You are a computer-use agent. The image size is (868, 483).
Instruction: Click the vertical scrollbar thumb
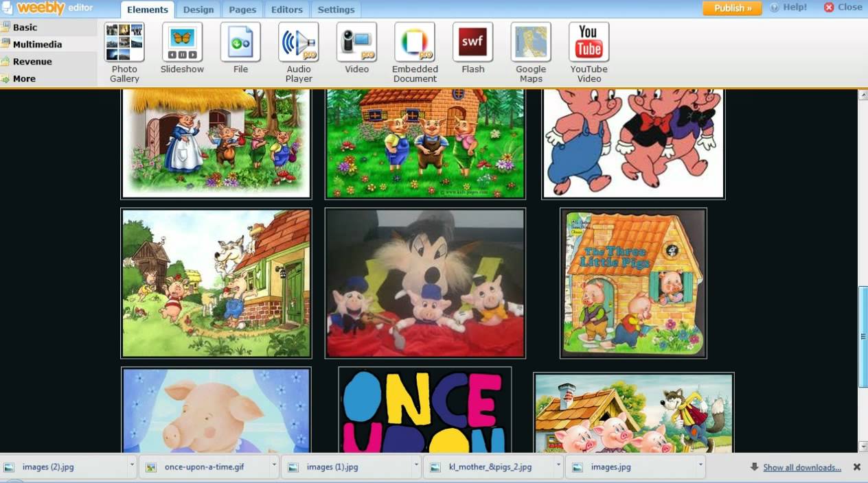click(863, 336)
